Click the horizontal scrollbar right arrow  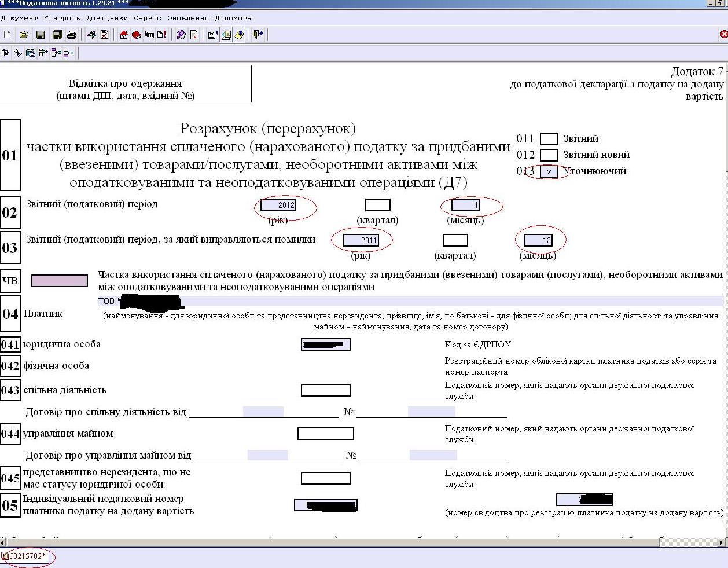tap(722, 543)
